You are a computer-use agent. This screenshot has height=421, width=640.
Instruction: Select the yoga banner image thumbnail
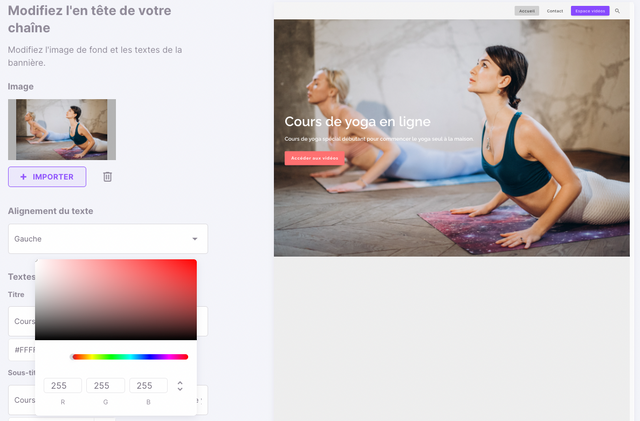62,129
